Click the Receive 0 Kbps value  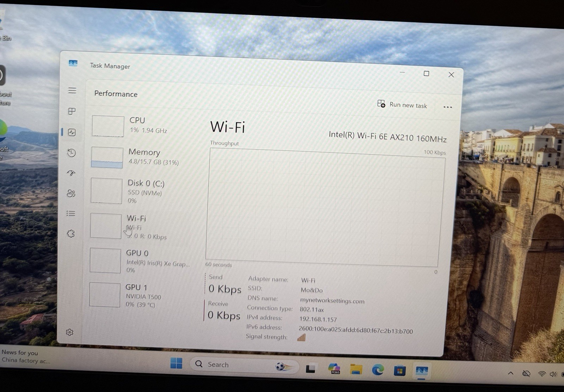(224, 315)
